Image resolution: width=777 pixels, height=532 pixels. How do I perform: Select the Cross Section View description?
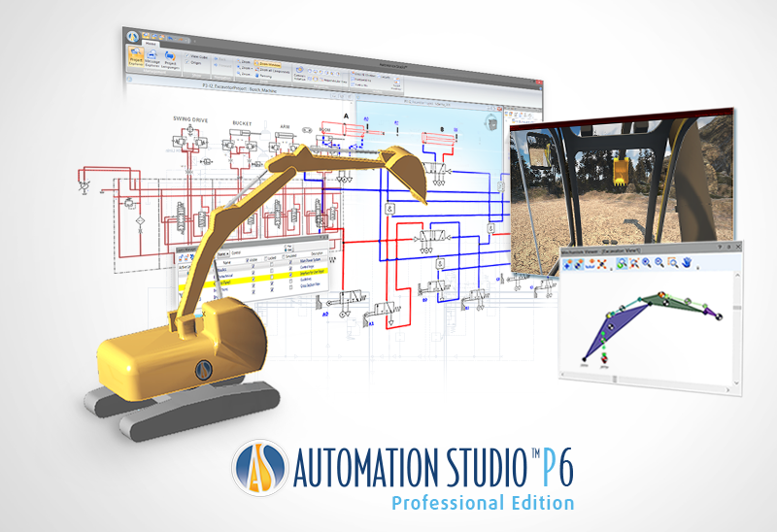pos(310,285)
